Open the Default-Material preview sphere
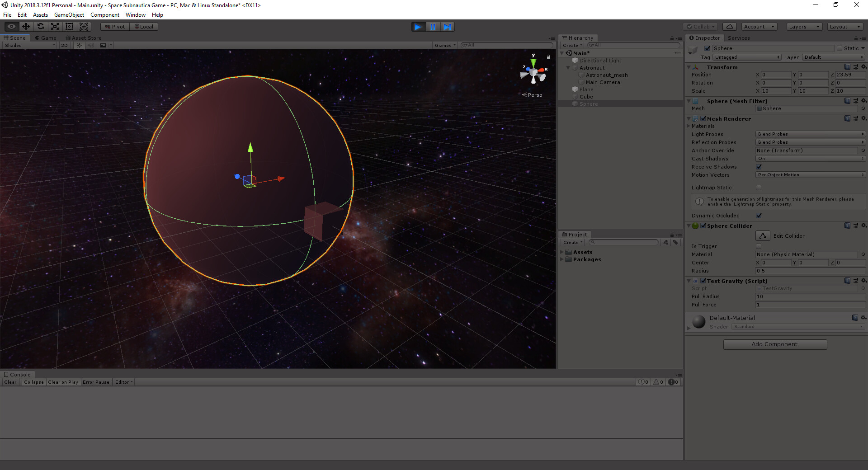Screen dimensions: 868x470 [x=699, y=322]
